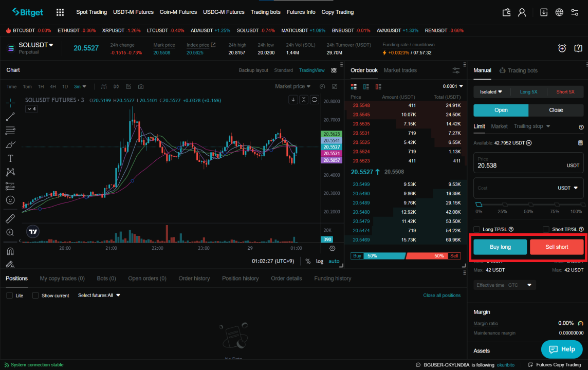Set a price alert with alarm icon
Viewport: 588px width, 370px height.
pos(562,48)
